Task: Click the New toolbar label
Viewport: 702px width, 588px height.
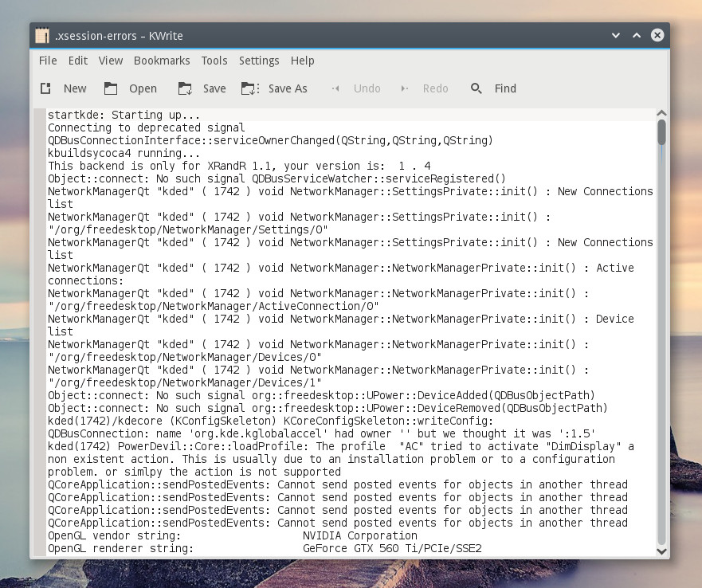Action: (75, 88)
